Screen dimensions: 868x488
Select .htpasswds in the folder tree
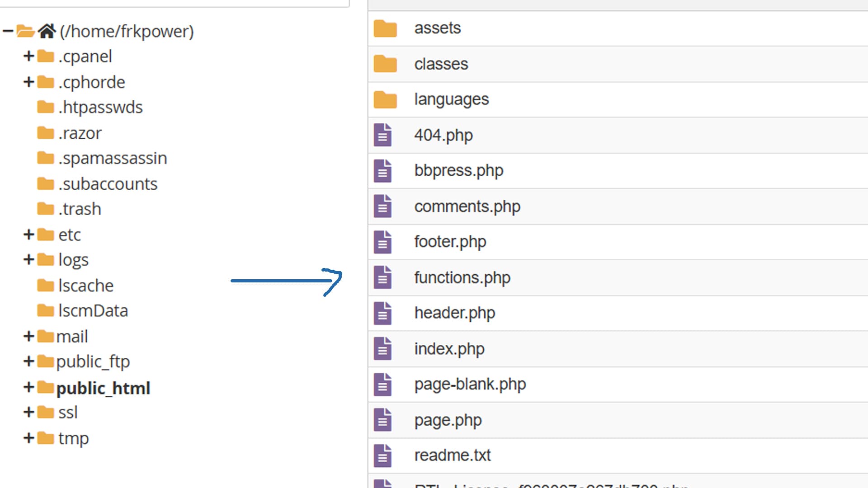click(x=100, y=108)
